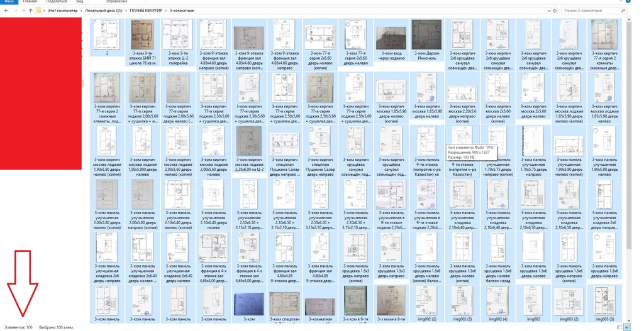Expand address bar history dropdown

point(548,11)
